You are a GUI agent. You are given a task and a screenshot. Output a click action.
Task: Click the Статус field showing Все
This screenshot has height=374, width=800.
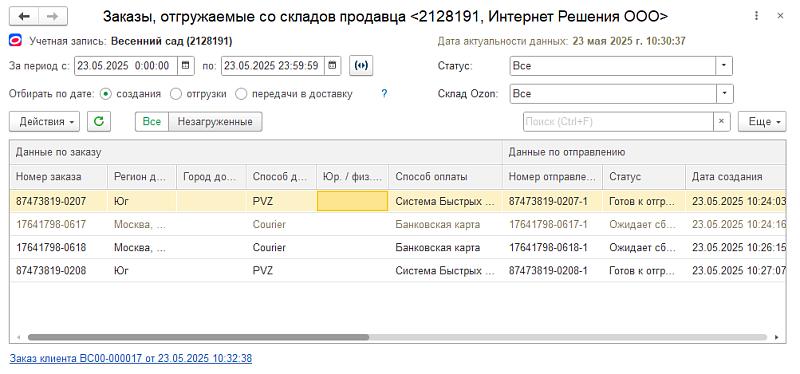coord(613,66)
